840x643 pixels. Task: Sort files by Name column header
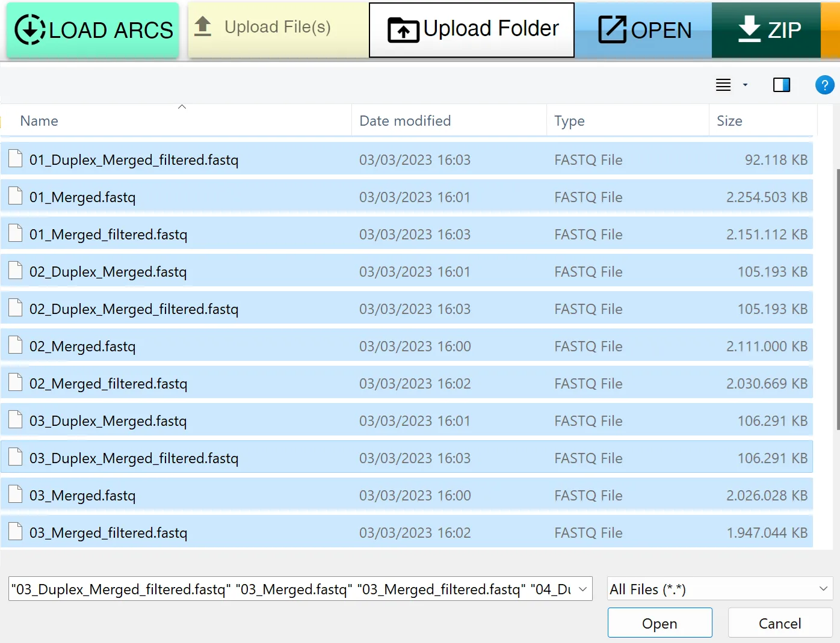point(40,121)
